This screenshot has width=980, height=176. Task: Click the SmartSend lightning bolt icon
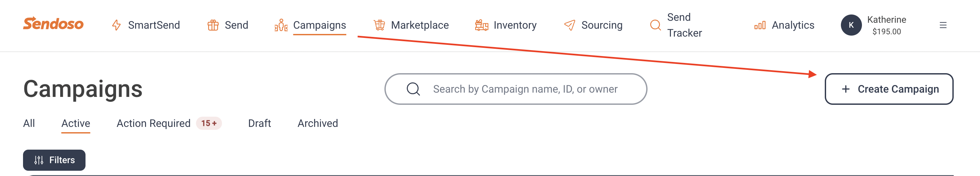tap(116, 25)
